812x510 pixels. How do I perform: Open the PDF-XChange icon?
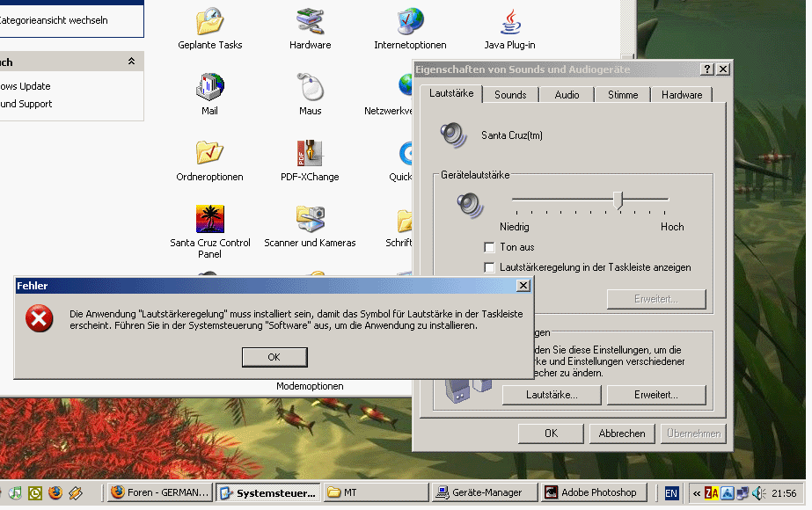(x=310, y=154)
